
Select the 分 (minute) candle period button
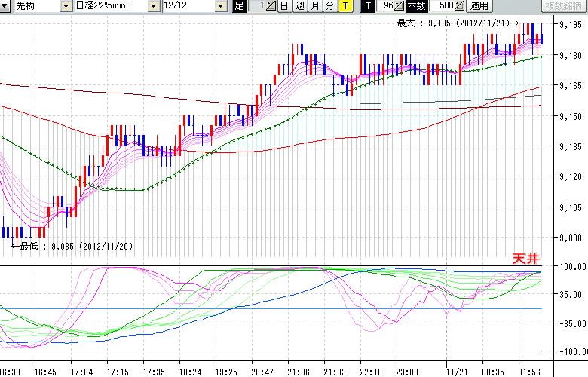pos(329,6)
